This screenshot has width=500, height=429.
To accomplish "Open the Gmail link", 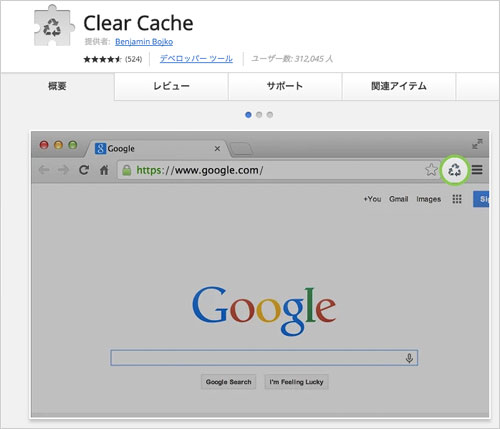I will coord(399,199).
